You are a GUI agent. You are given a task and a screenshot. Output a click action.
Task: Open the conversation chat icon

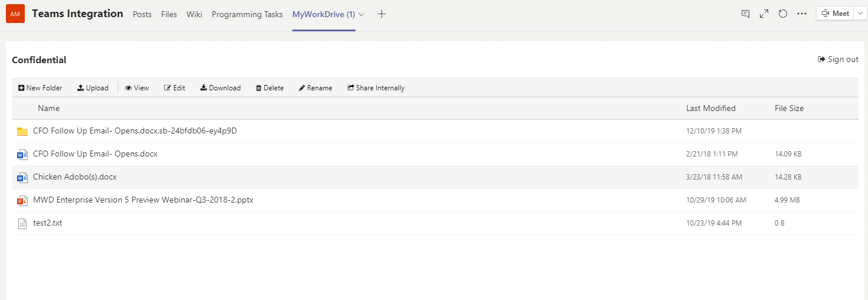[x=745, y=14]
